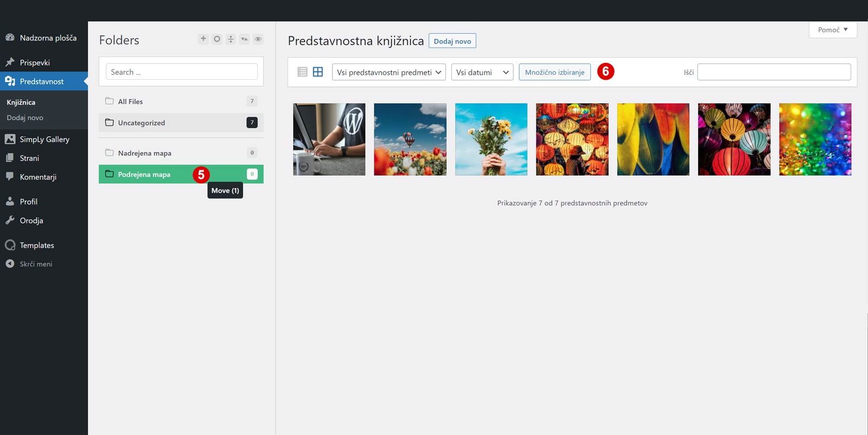
Task: Select Dodaj novo in sidebar submenu
Action: (x=25, y=117)
